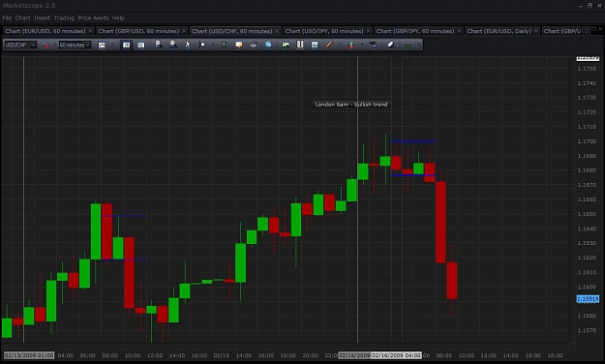Close the USD/CHF 60 minutes chart tab
This screenshot has height=364, width=605.
click(277, 31)
